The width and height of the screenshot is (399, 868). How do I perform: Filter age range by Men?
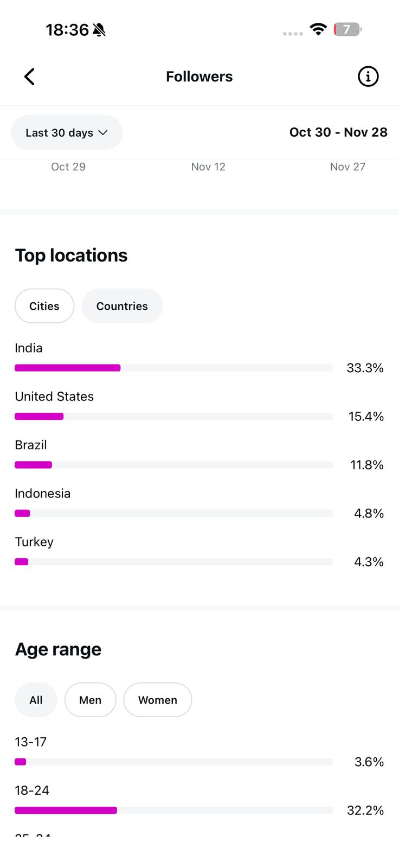pos(90,700)
